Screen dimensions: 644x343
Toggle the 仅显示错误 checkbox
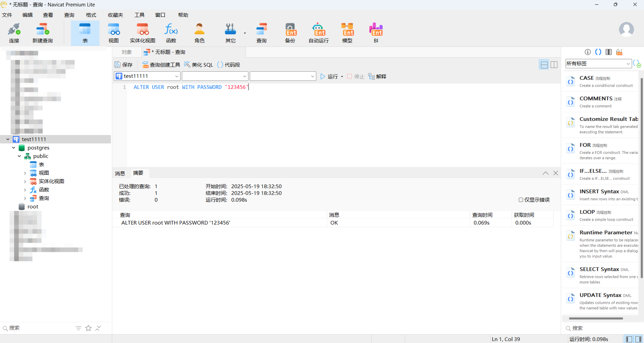point(521,200)
